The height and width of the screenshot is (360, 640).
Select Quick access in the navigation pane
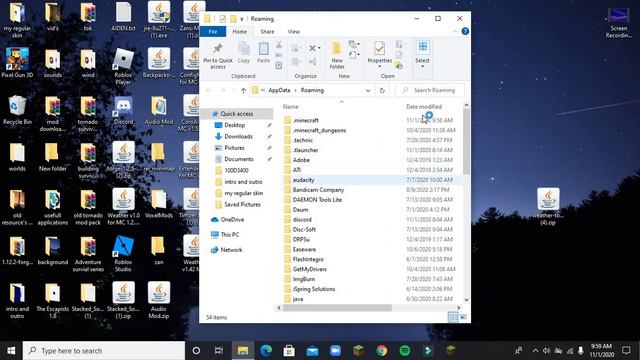coord(237,113)
